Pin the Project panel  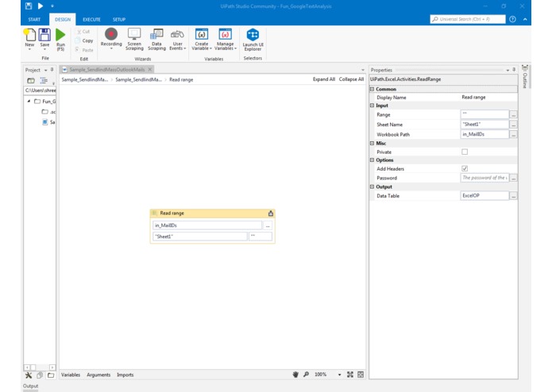52,70
